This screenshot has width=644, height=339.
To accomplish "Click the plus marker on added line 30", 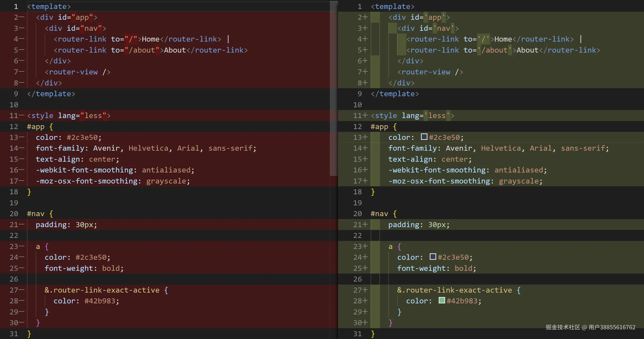I will (365, 322).
